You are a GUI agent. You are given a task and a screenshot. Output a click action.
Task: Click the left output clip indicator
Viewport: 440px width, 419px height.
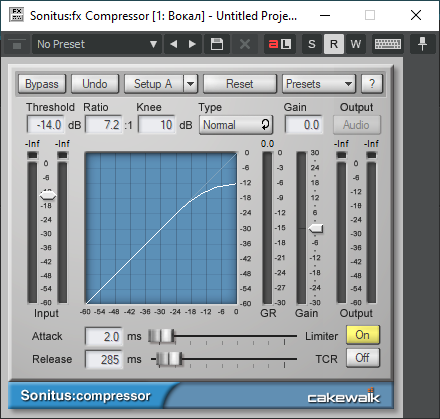coord(341,155)
